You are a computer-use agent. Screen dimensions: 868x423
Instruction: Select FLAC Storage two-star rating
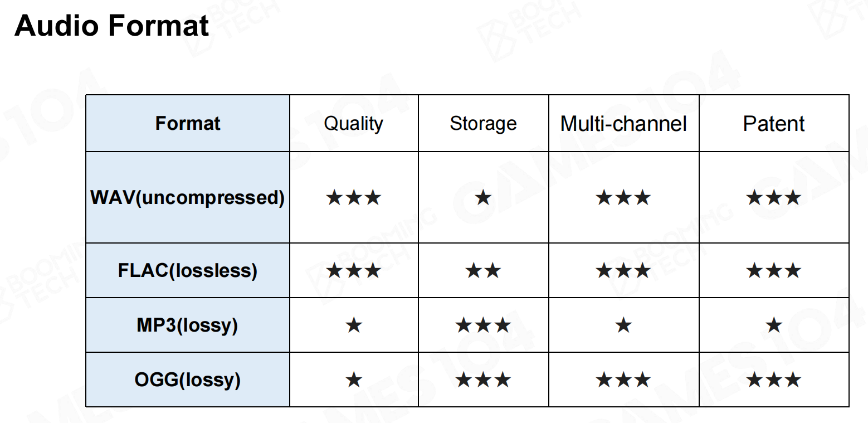[483, 271]
